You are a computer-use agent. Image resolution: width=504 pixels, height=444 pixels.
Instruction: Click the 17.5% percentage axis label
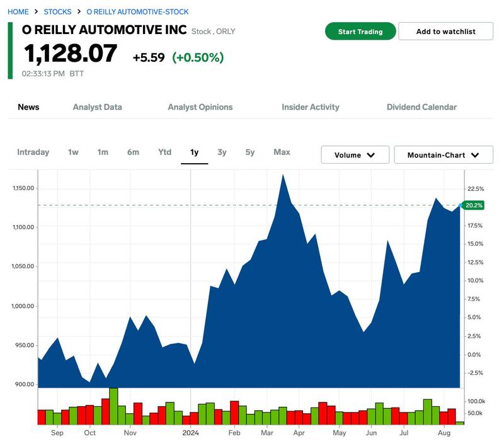[x=475, y=225]
